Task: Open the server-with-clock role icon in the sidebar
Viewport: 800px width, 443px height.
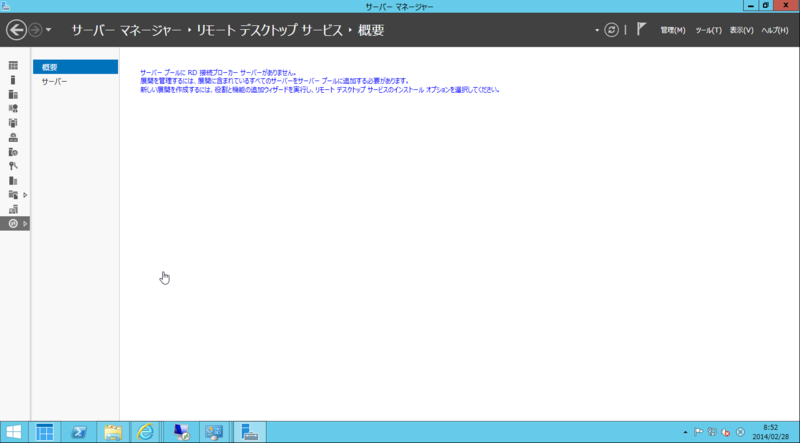Action: pos(13,152)
